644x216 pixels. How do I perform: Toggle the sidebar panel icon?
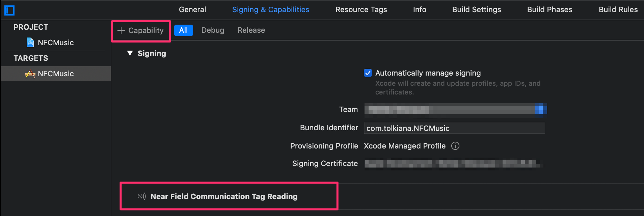tap(9, 10)
